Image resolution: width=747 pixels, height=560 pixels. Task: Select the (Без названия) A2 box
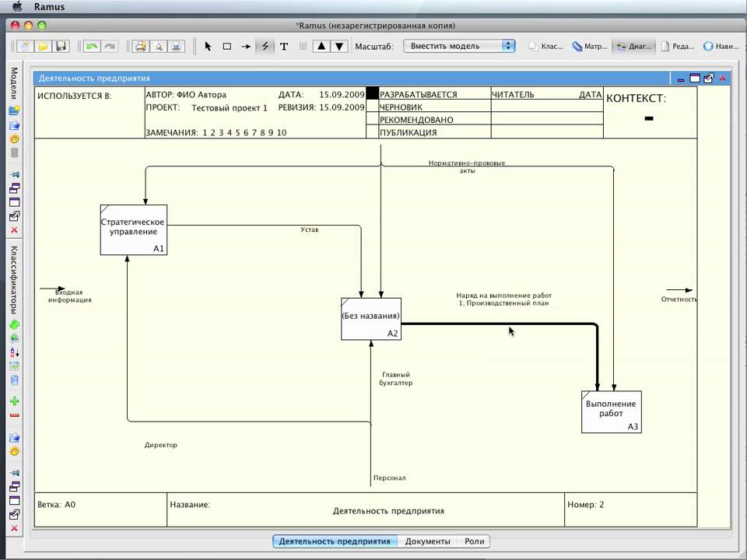(371, 319)
